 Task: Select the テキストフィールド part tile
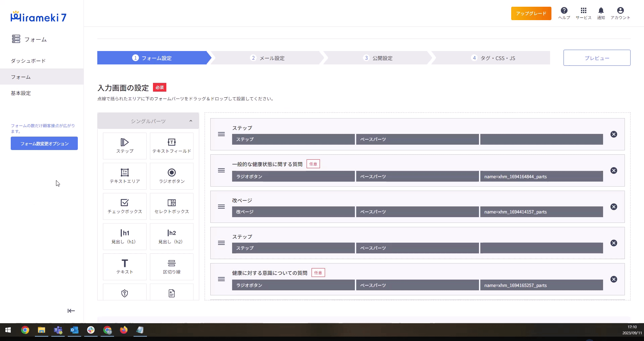171,146
